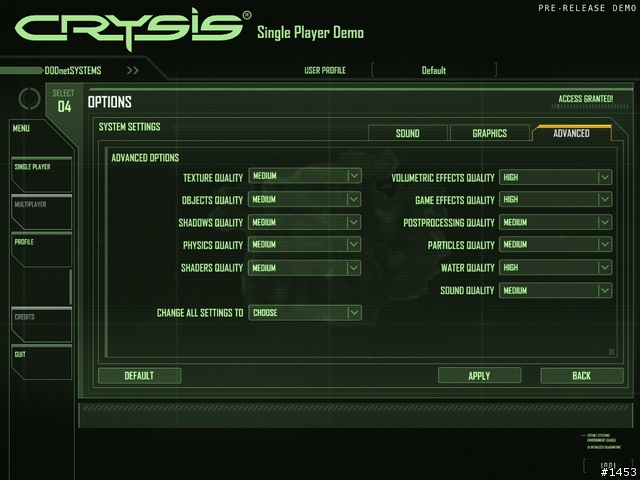
Task: Click the Texture Quality label
Action: [213, 178]
